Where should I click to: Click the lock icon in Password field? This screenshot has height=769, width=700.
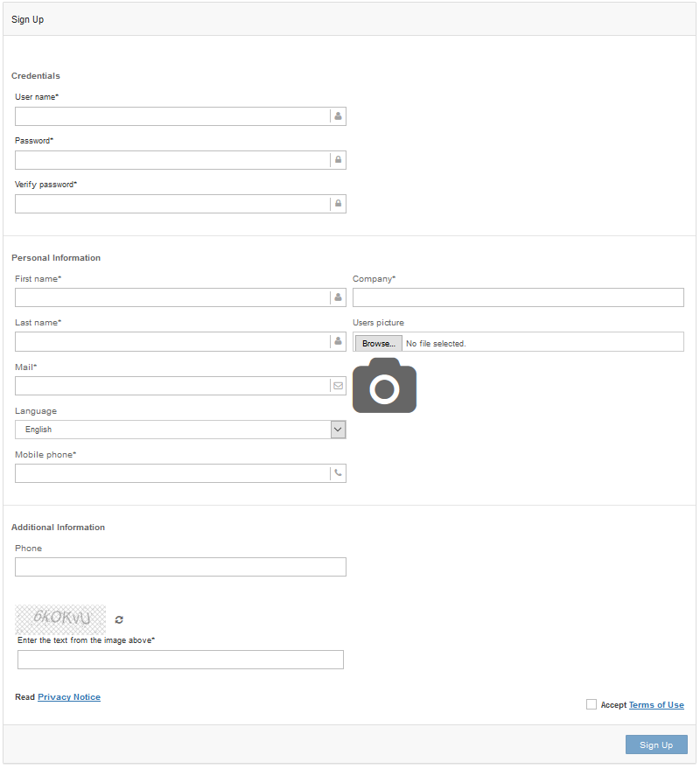click(x=338, y=160)
